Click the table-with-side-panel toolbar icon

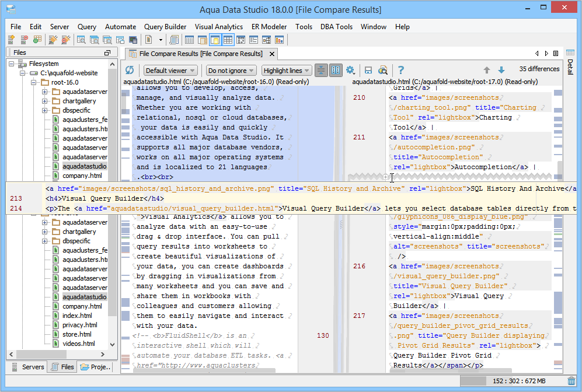203,39
